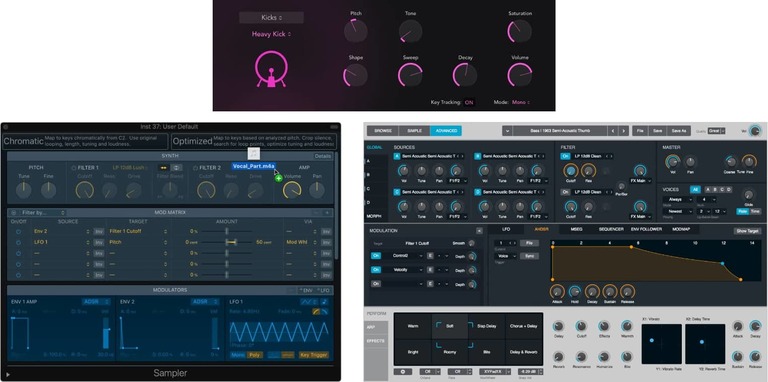Click the Alchemy AHDSR Attack knob
Image resolution: width=768 pixels, height=382 pixels.
(557, 291)
